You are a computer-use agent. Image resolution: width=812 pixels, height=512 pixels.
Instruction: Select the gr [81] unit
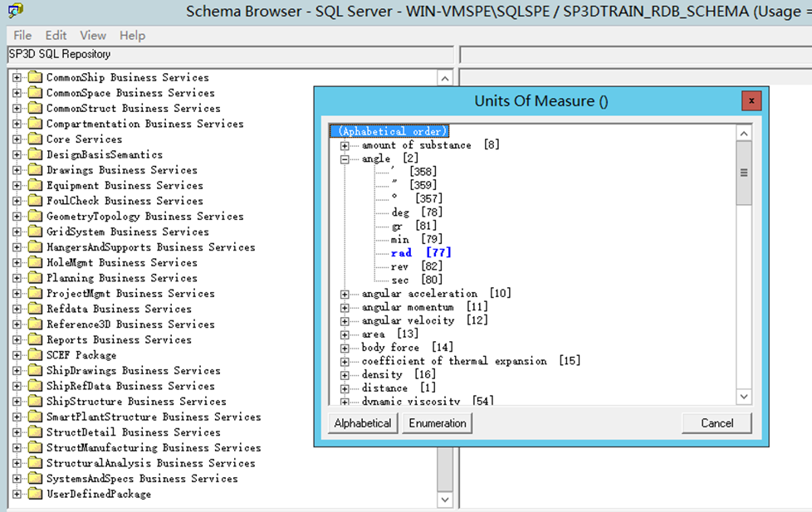[414, 226]
